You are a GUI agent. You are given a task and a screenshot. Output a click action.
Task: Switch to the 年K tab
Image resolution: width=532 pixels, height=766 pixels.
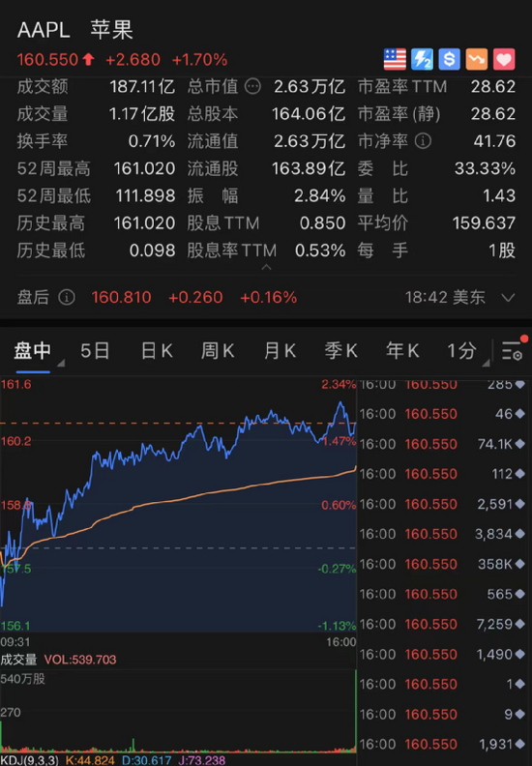[402, 351]
